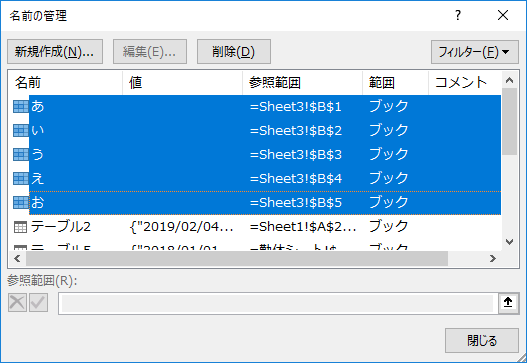
Task: Open the フィルター(F) dropdown
Action: [x=475, y=52]
